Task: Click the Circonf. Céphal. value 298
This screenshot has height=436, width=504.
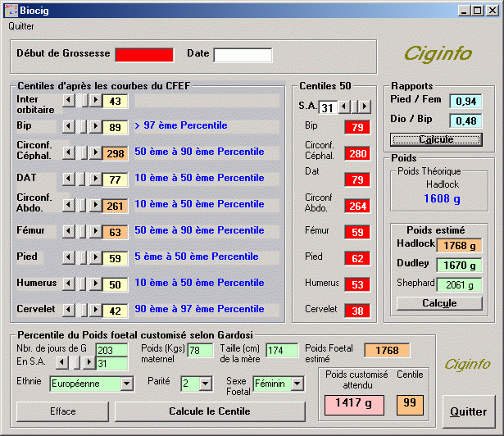Action: [115, 154]
